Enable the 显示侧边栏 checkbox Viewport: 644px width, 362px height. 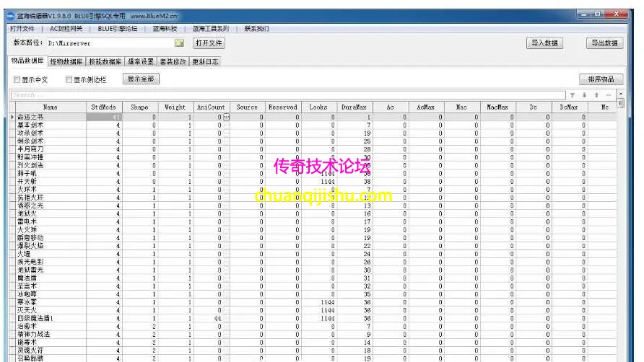coord(69,79)
